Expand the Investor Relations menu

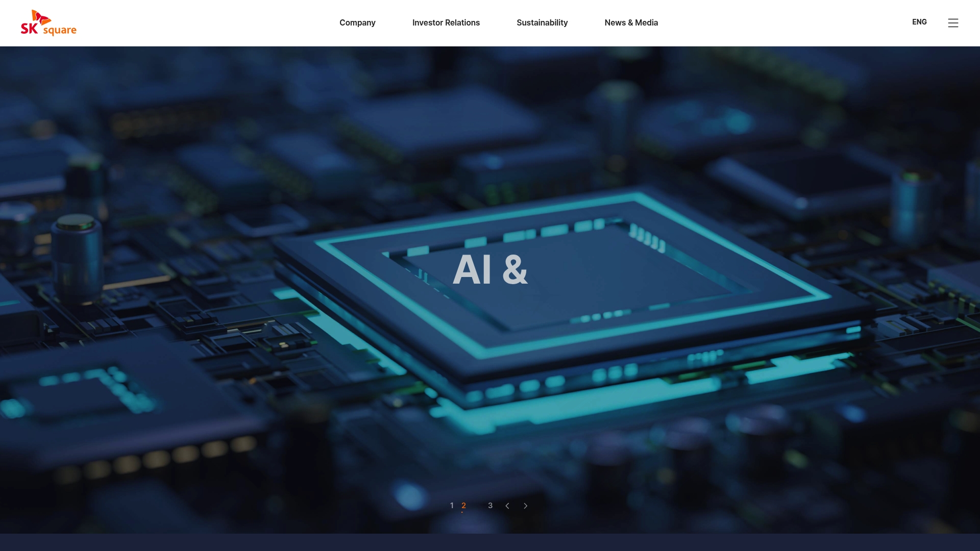coord(446,22)
